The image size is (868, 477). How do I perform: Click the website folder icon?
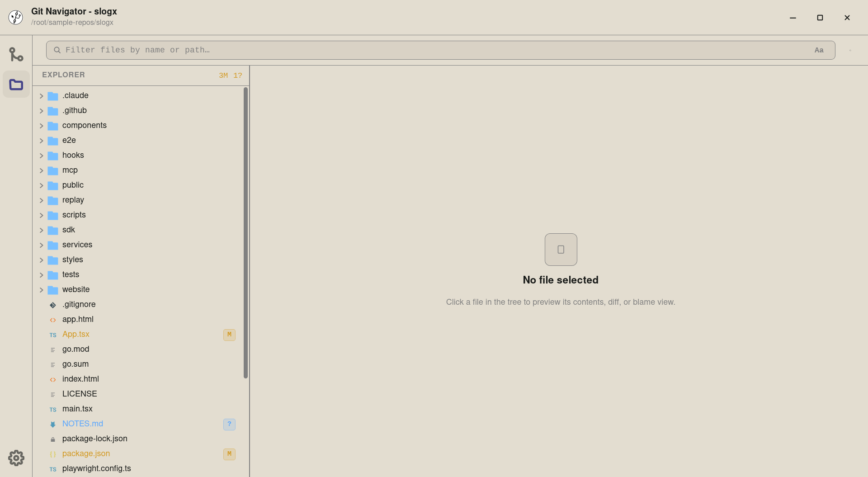[53, 290]
